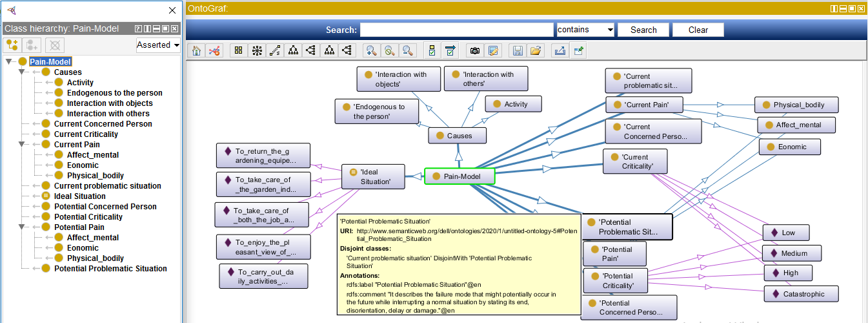Click the delete class icon
The image size is (868, 323).
pyautogui.click(x=55, y=45)
